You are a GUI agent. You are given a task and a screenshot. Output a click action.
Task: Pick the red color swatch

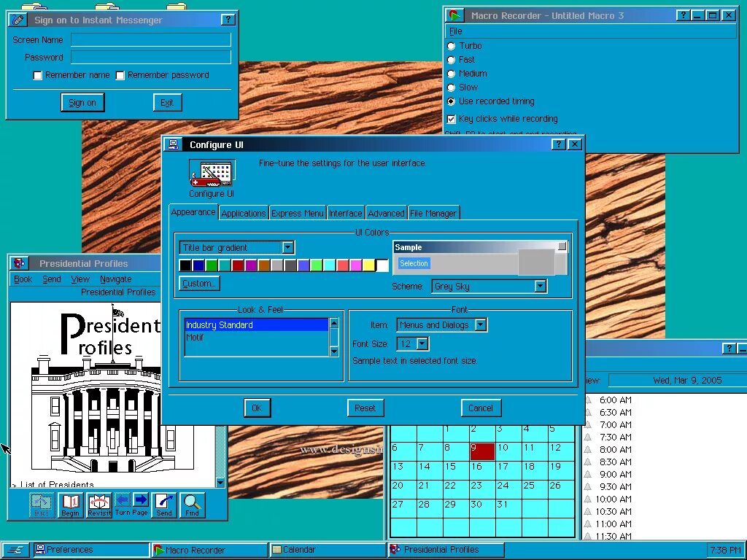(x=236, y=265)
